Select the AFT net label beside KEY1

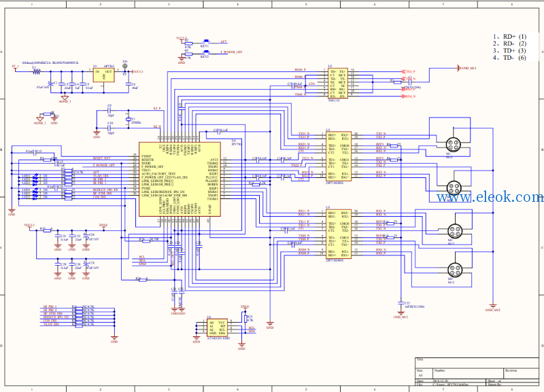[224, 41]
